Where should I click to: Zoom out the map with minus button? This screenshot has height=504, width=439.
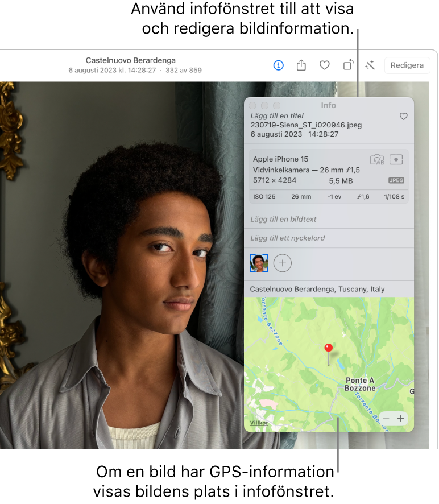pyautogui.click(x=386, y=419)
